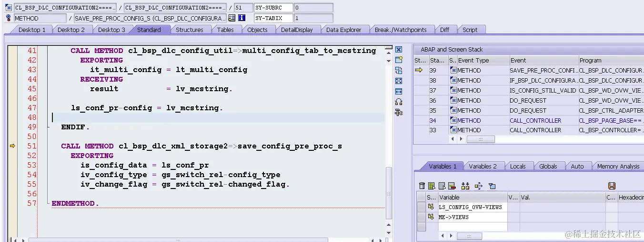Open the Memory Analysis tab
The image size is (644, 242).
pyautogui.click(x=618, y=166)
